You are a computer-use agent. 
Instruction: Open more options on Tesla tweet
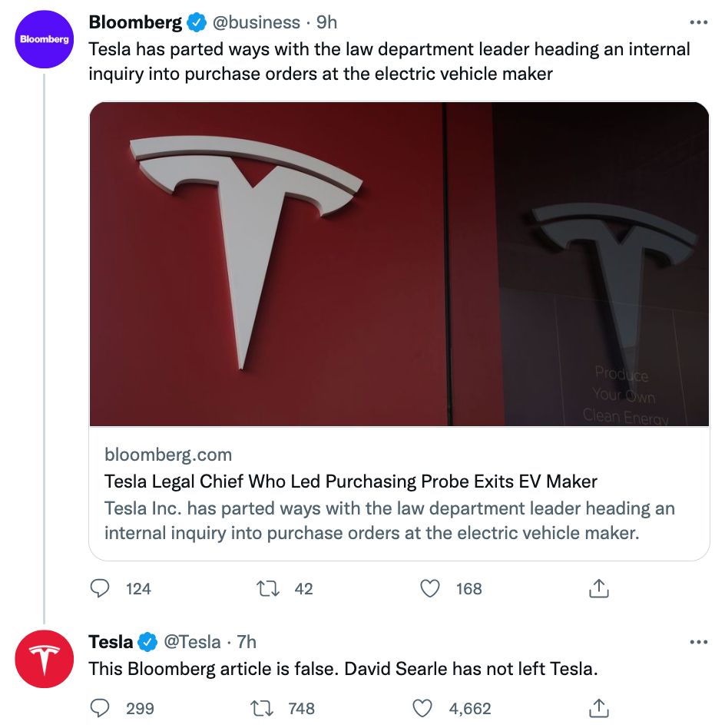(x=698, y=642)
